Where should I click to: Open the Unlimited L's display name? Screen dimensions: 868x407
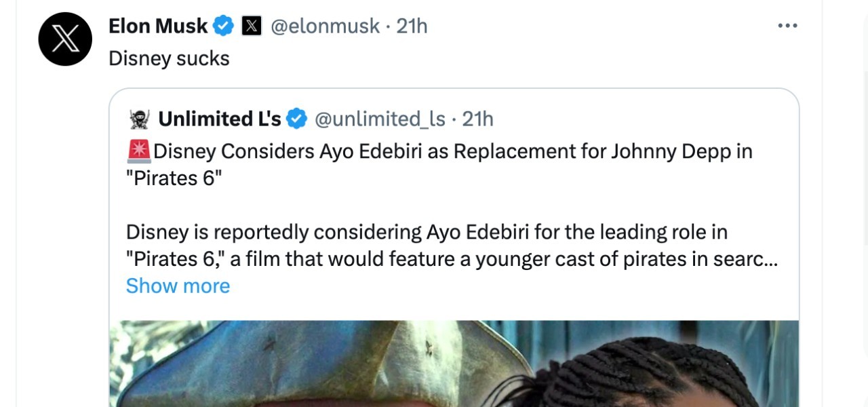click(219, 119)
